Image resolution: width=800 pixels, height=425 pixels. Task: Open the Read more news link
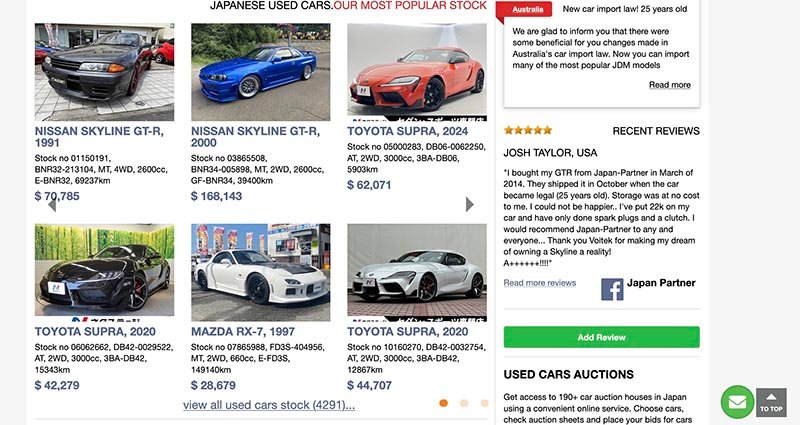click(x=669, y=85)
